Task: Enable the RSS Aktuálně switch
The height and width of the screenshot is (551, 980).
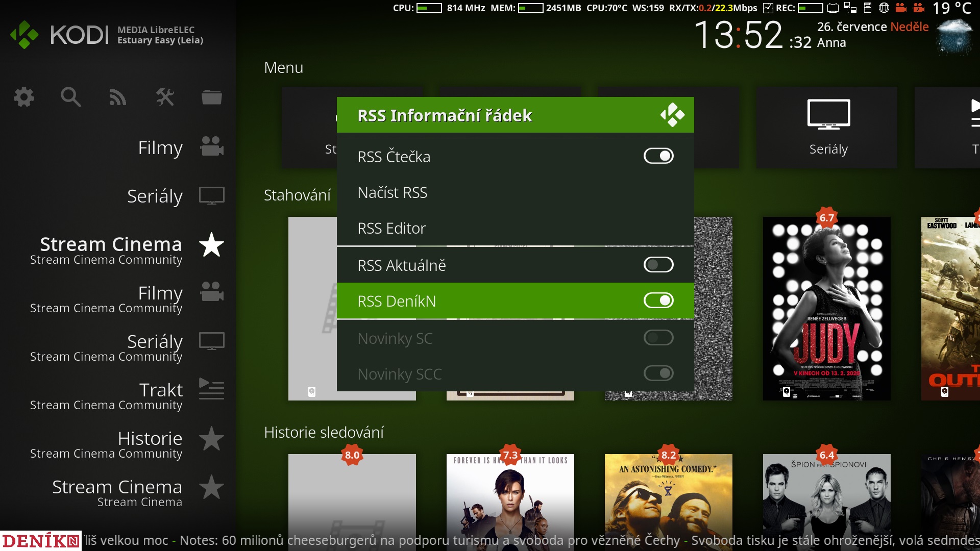Action: (658, 265)
